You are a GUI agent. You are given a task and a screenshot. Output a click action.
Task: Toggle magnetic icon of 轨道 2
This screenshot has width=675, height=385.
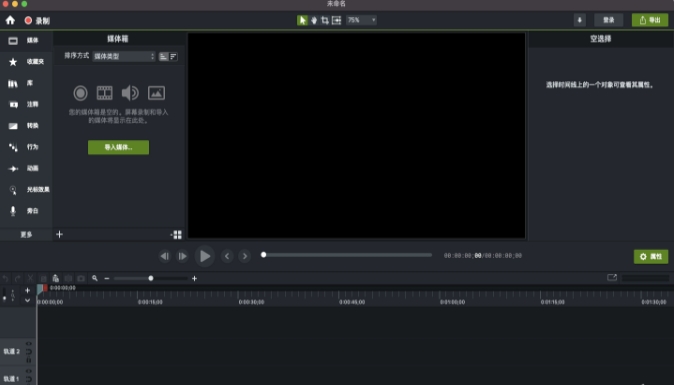29,352
